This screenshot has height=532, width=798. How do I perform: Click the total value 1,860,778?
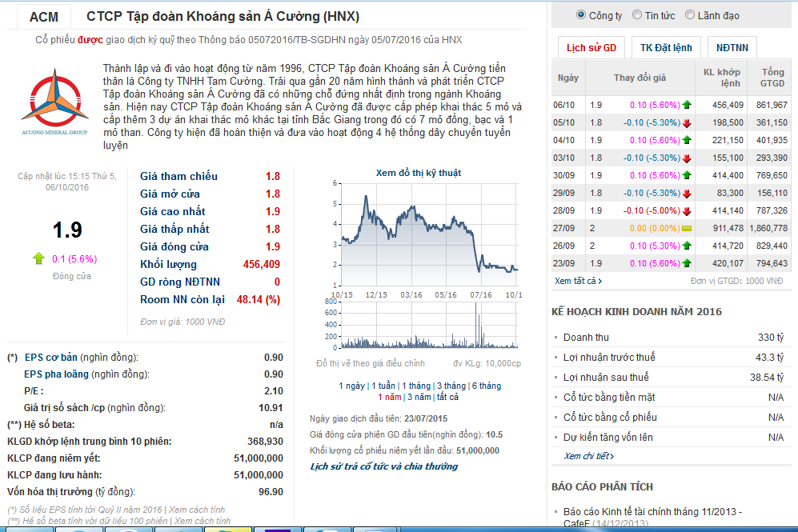pos(768,228)
